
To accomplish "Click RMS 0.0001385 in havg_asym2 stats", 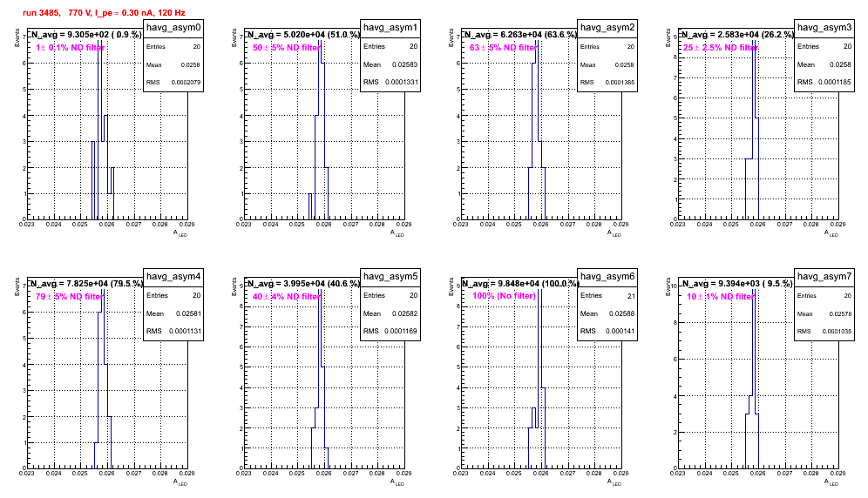I will pos(607,83).
